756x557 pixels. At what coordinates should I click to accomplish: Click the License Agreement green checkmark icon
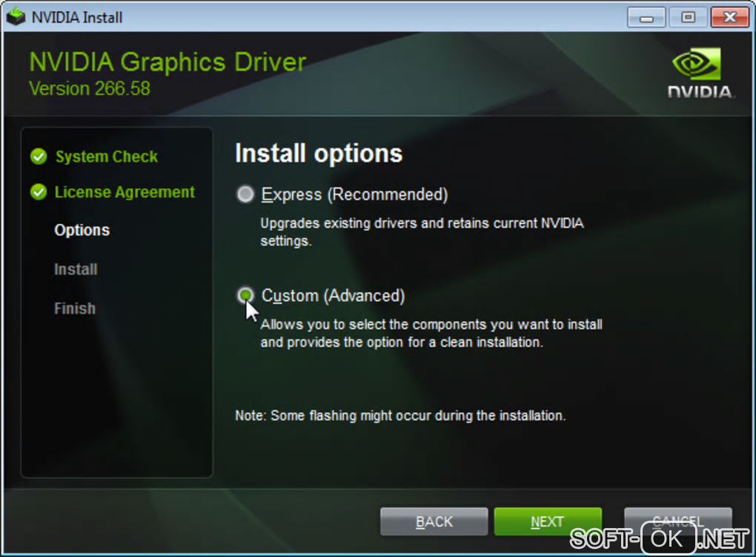(39, 192)
